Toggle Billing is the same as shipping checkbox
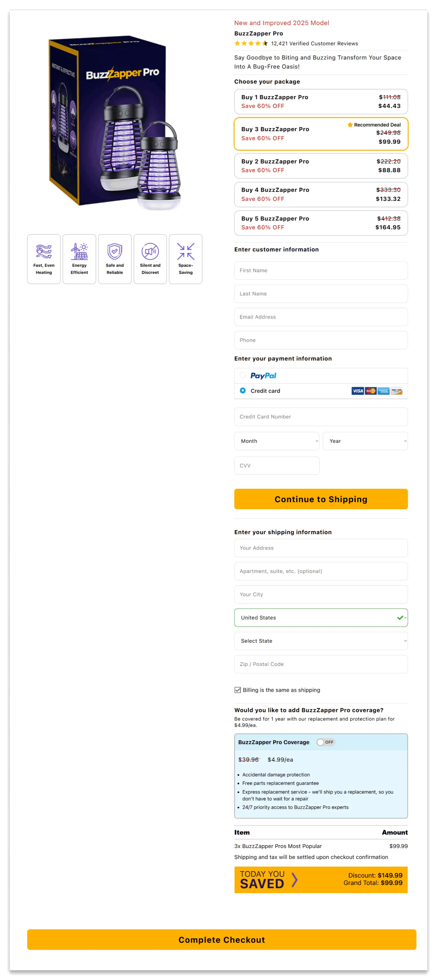The height and width of the screenshot is (980, 437). tap(237, 690)
